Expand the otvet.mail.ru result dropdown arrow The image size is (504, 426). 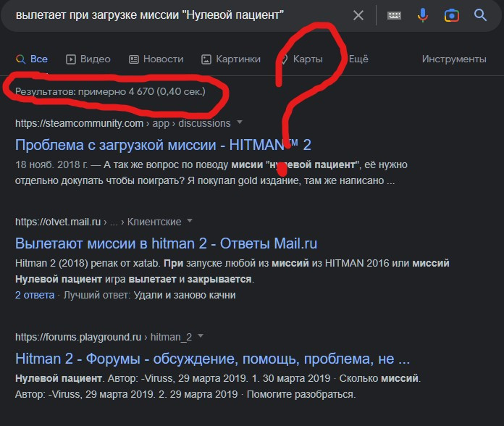pos(190,220)
